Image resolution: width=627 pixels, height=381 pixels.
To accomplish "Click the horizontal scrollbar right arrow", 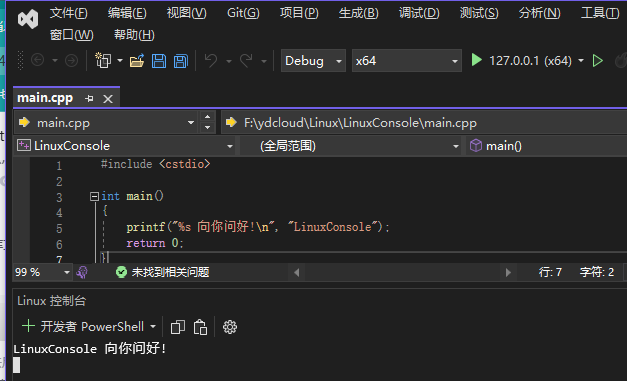I will click(x=508, y=272).
